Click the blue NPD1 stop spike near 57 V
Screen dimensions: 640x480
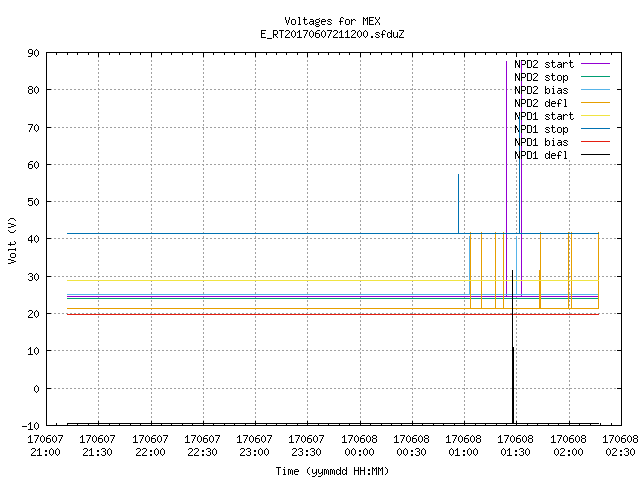coord(458,204)
